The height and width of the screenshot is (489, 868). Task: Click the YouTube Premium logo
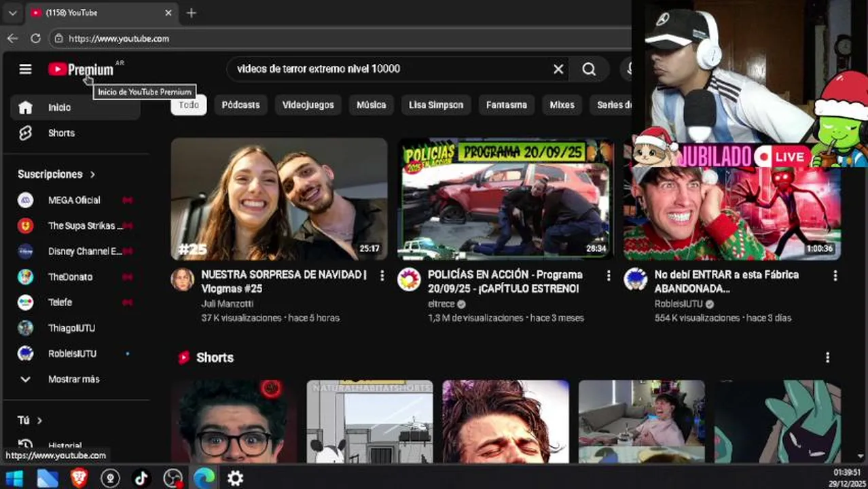pyautogui.click(x=82, y=69)
